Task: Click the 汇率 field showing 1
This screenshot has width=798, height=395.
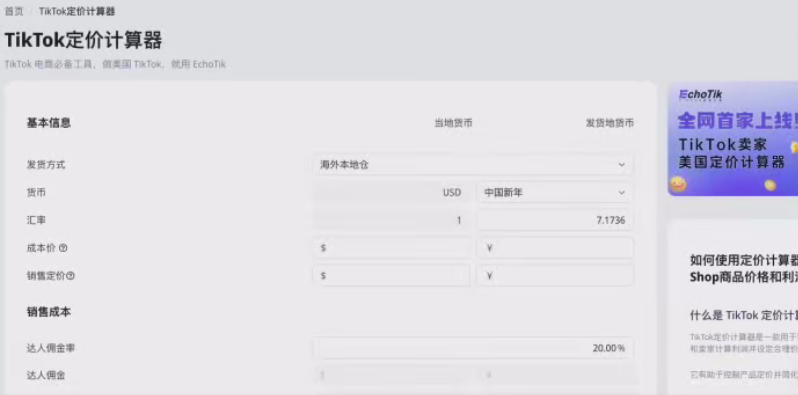Action: click(x=391, y=220)
